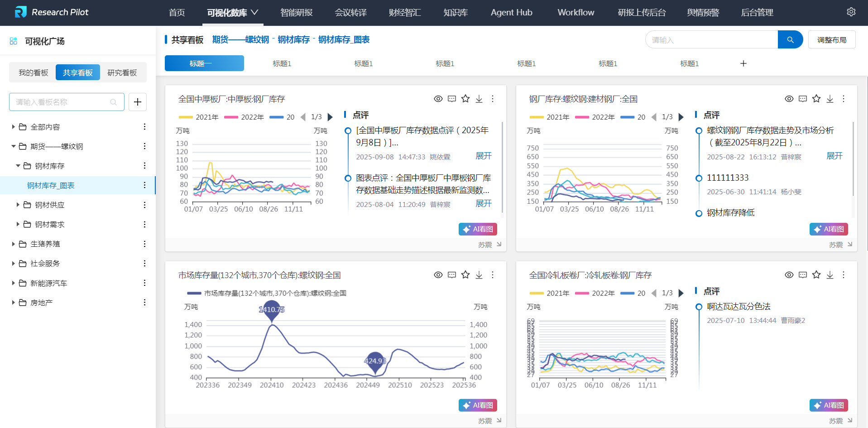Image resolution: width=868 pixels, height=428 pixels.
Task: Click the blue search magnifier button
Action: 790,40
